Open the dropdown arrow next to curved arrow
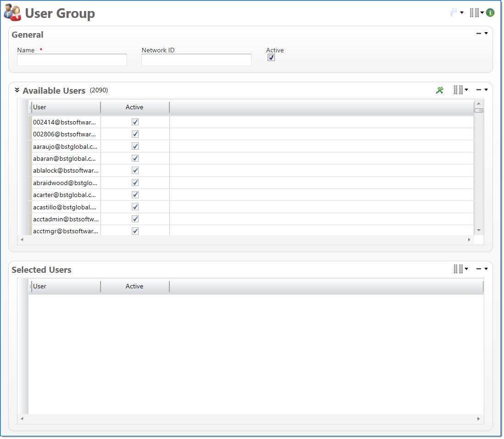Viewport: 504px width, 439px height. [462, 13]
